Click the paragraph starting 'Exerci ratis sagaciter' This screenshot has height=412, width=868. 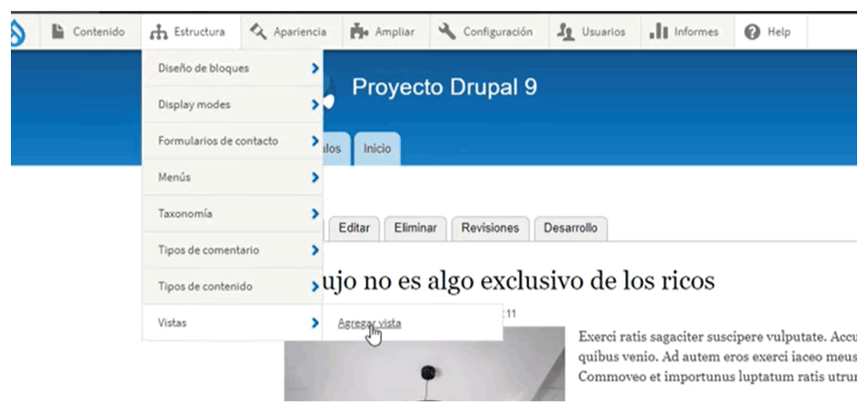pos(717,357)
